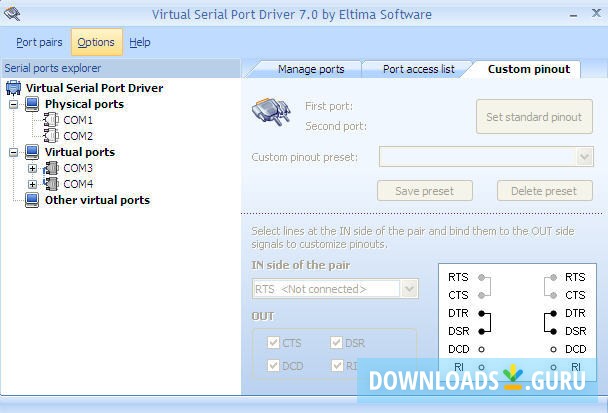Click the left RTS pin dot
608x413 pixels.
tap(481, 277)
